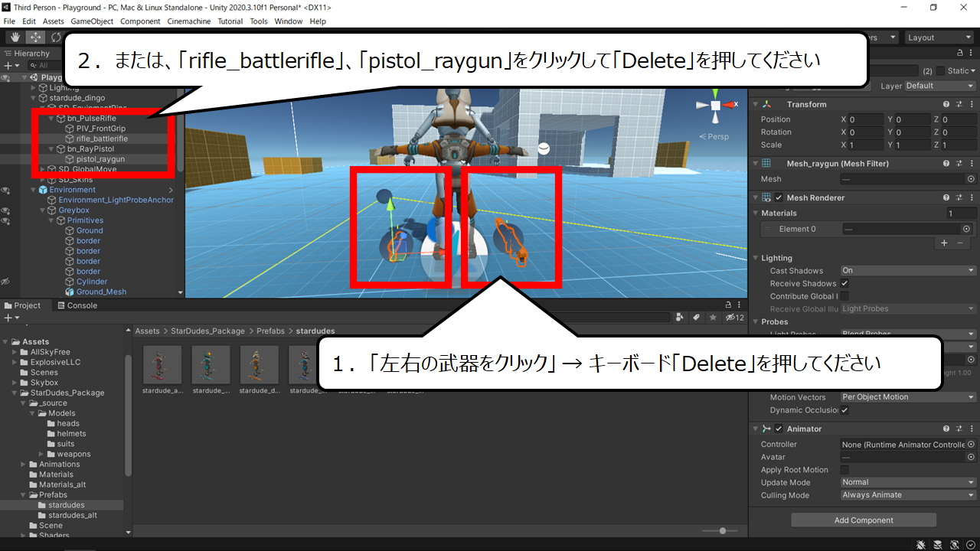Open Mesh Filter component help icon
The width and height of the screenshot is (980, 551).
(x=947, y=163)
